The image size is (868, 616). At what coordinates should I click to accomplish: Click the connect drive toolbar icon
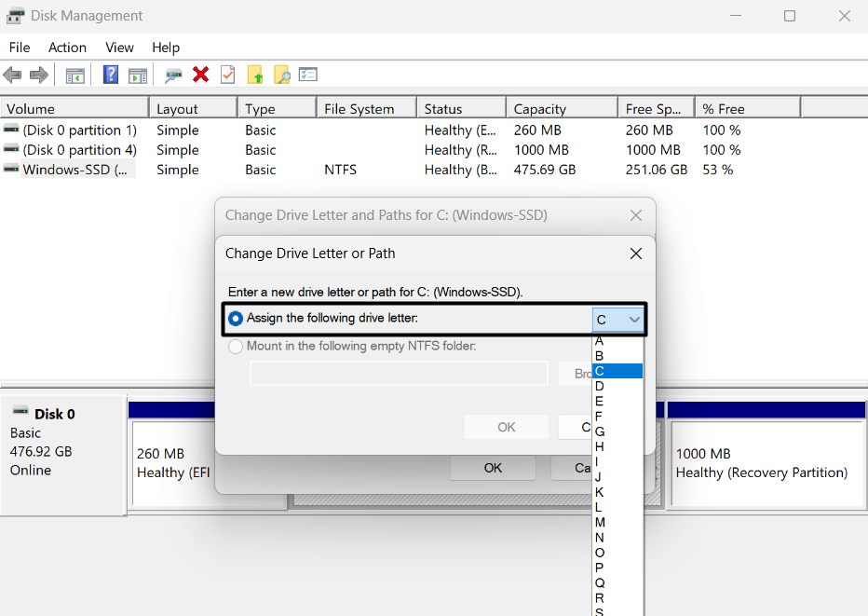click(173, 75)
